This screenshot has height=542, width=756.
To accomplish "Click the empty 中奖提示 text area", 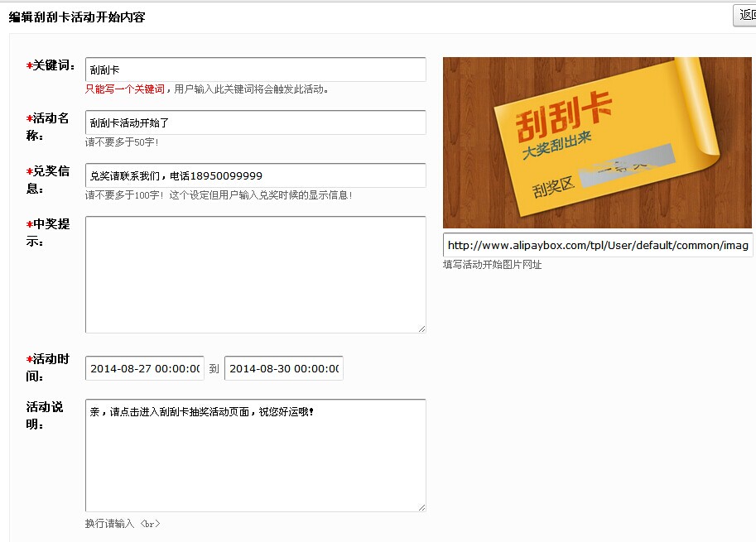I will pyautogui.click(x=255, y=274).
